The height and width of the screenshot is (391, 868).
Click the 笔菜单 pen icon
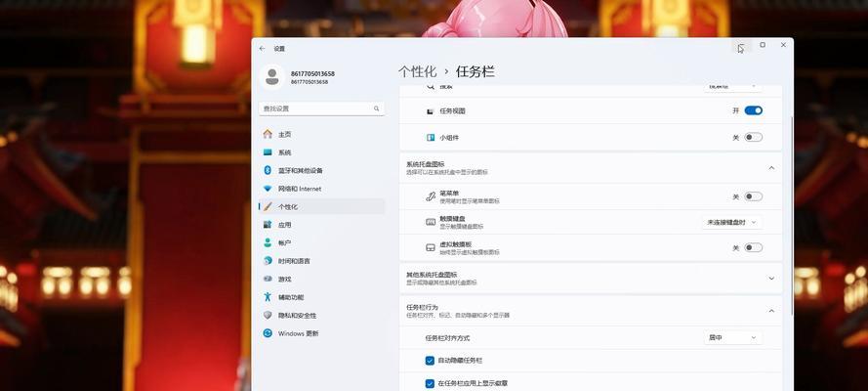pos(431,196)
